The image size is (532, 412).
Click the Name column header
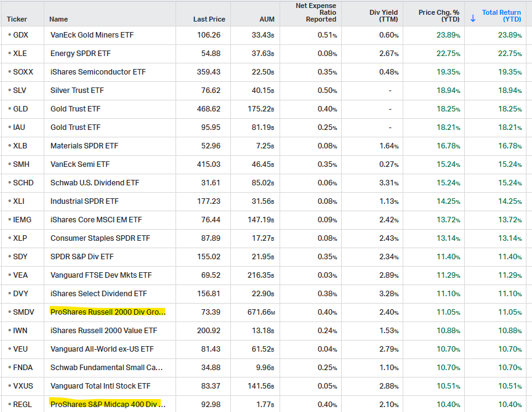click(x=58, y=19)
